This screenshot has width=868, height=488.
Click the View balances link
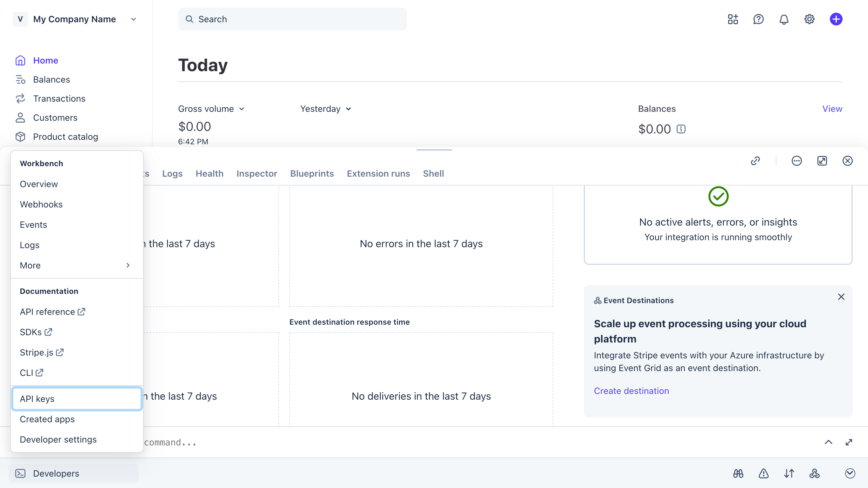tap(832, 109)
